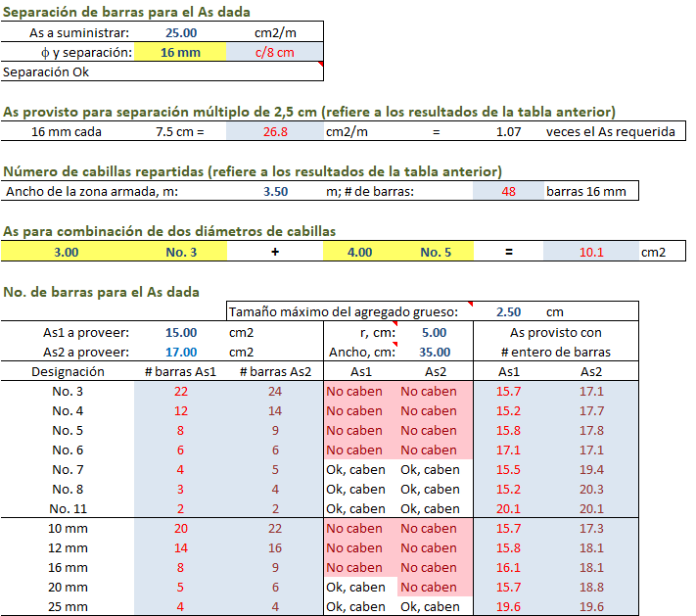Click the 22 bars value for No. 3
This screenshot has height=616, width=696.
[x=181, y=392]
